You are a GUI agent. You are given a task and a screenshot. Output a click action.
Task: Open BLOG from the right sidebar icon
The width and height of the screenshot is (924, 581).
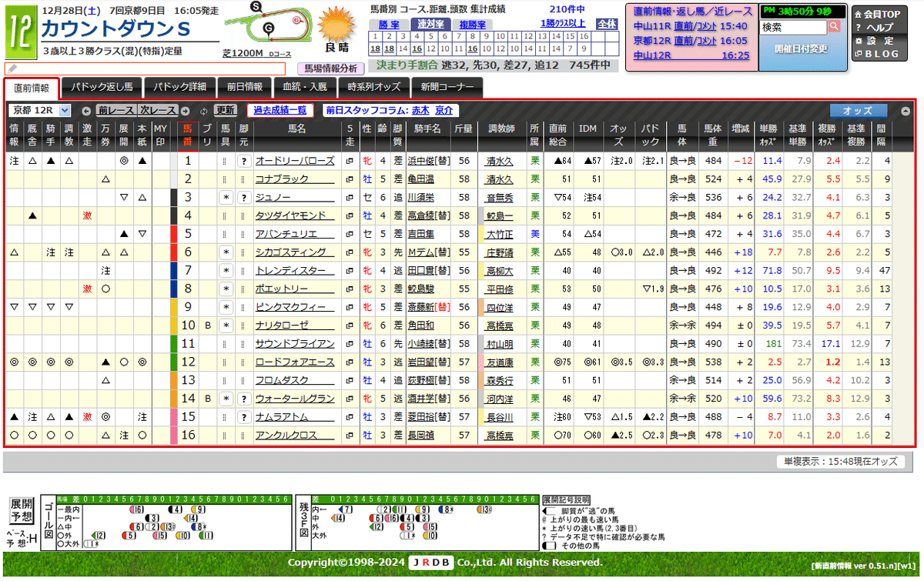click(859, 53)
